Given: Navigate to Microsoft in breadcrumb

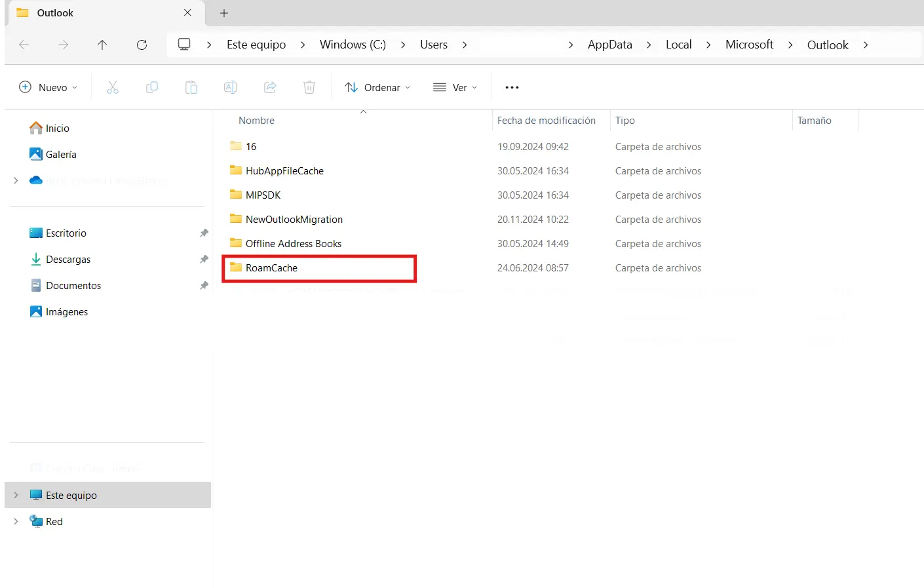Looking at the screenshot, I should 750,45.
